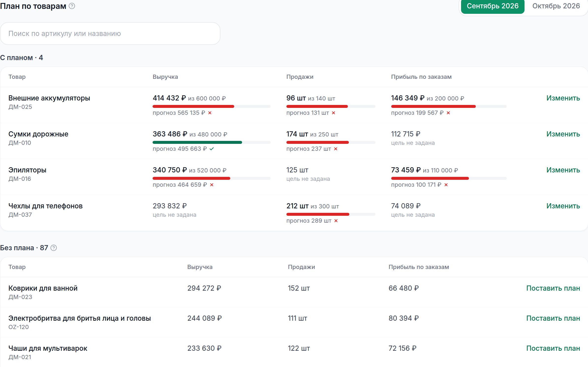Viewport: 588px width, 367px height.
Task: Click red cross by прогноз 131 шт
Action: (x=334, y=113)
